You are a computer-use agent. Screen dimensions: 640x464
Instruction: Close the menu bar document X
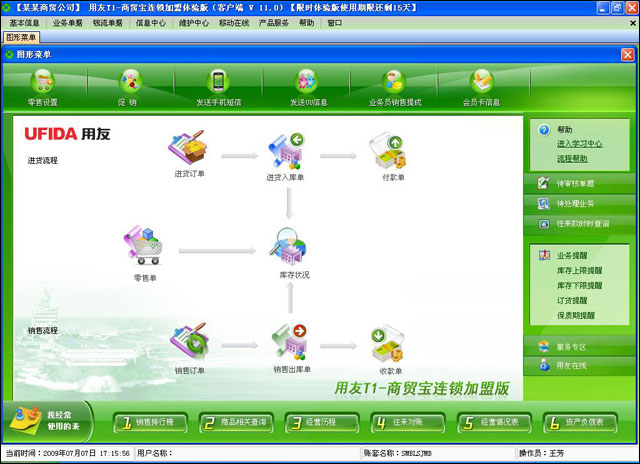click(x=633, y=23)
